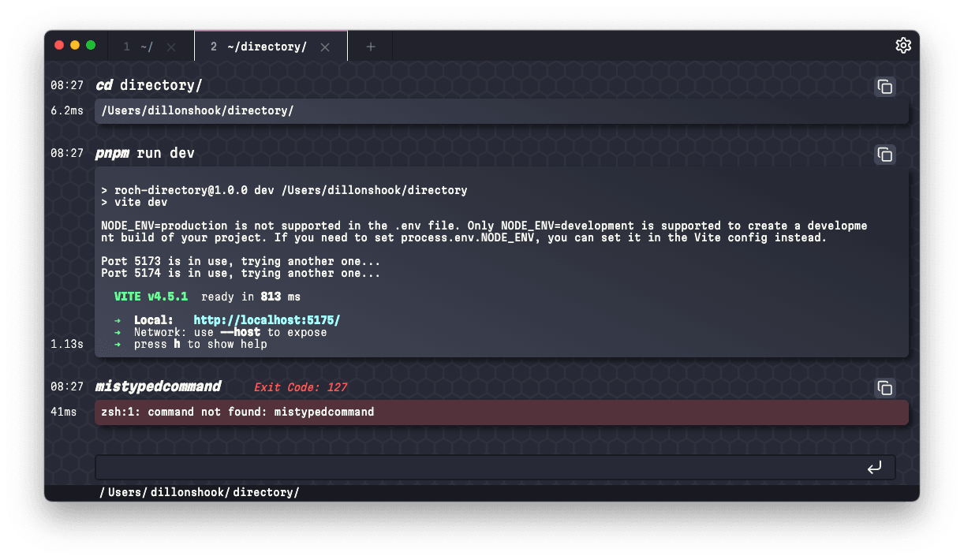Copy the mistypedcommand block

click(x=884, y=388)
